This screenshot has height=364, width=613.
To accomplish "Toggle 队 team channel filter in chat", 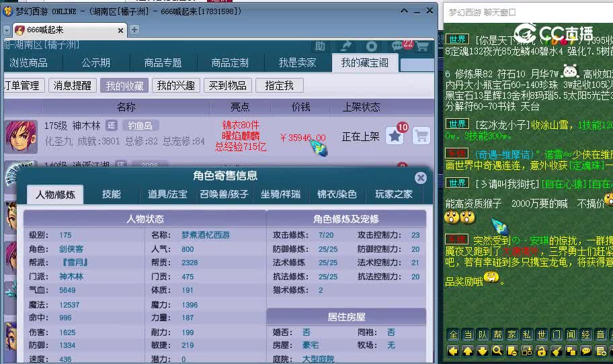I will (x=483, y=334).
